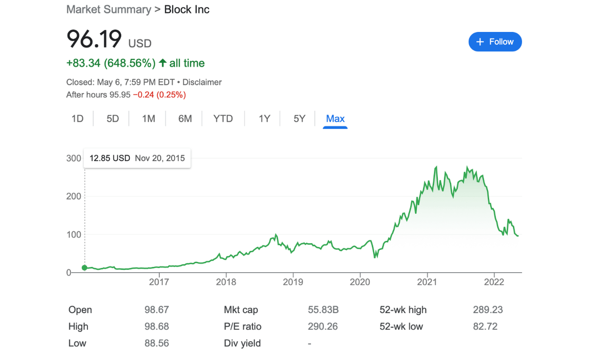Select the 1D time range tab

[x=77, y=119]
